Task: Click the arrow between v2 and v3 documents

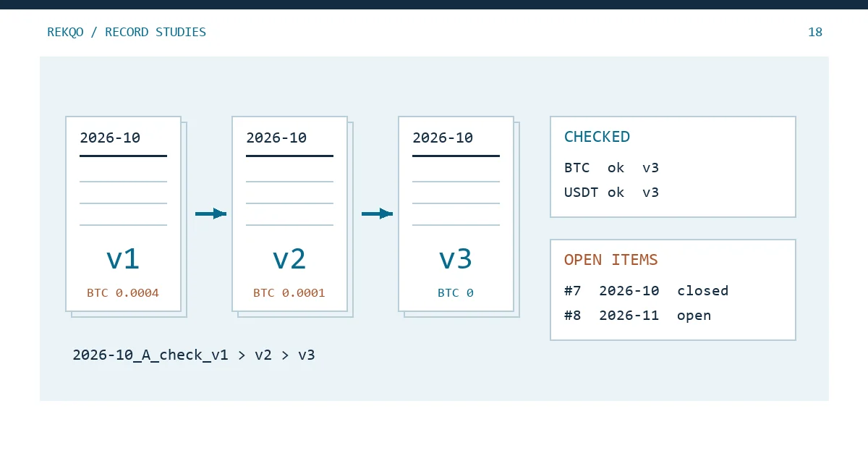Action: click(x=378, y=214)
